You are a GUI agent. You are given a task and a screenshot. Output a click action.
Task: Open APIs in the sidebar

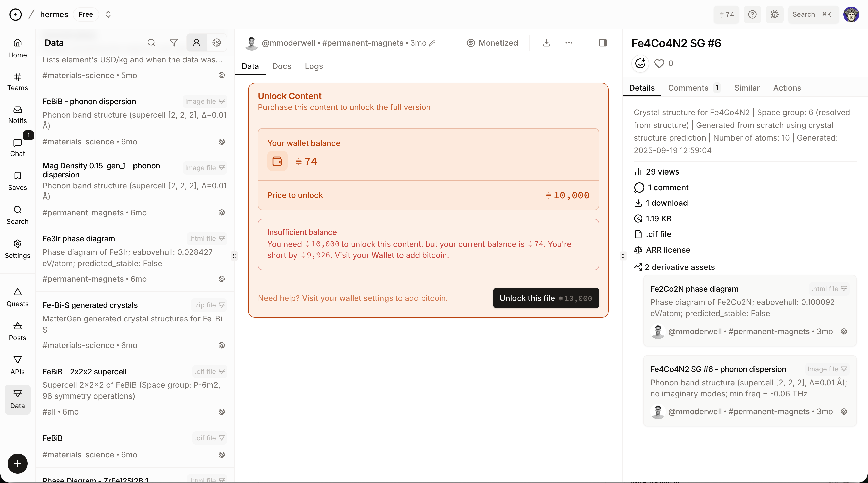tap(18, 366)
